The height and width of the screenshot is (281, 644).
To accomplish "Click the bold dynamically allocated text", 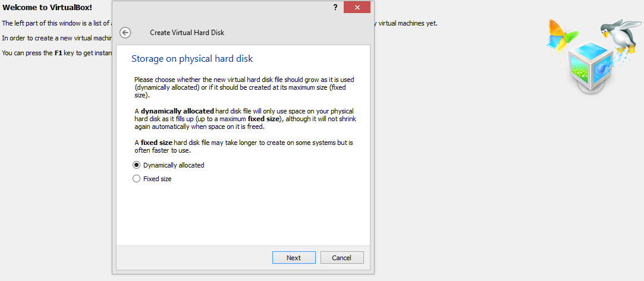I will (x=177, y=111).
